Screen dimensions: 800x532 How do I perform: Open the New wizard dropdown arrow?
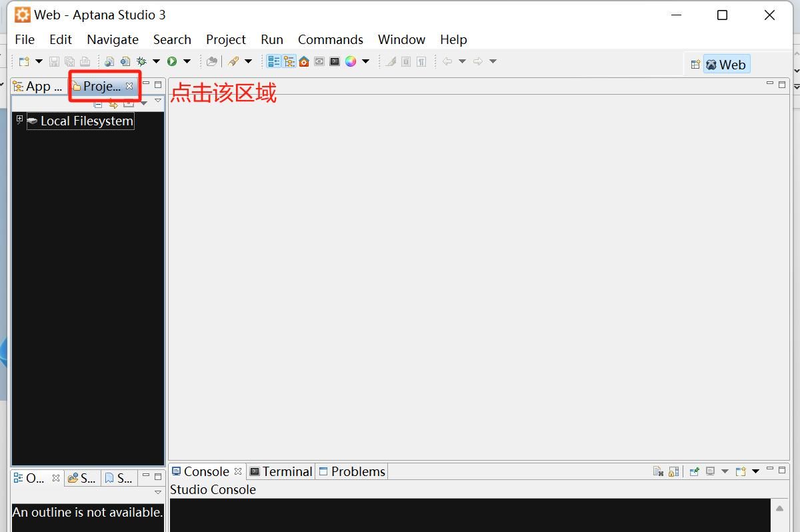point(39,61)
